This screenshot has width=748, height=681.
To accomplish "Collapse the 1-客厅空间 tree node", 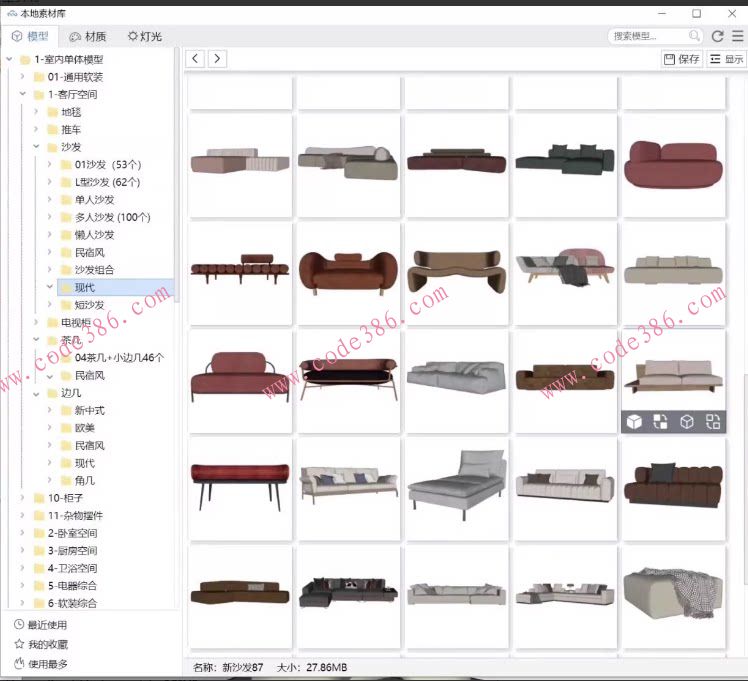I will [x=23, y=95].
